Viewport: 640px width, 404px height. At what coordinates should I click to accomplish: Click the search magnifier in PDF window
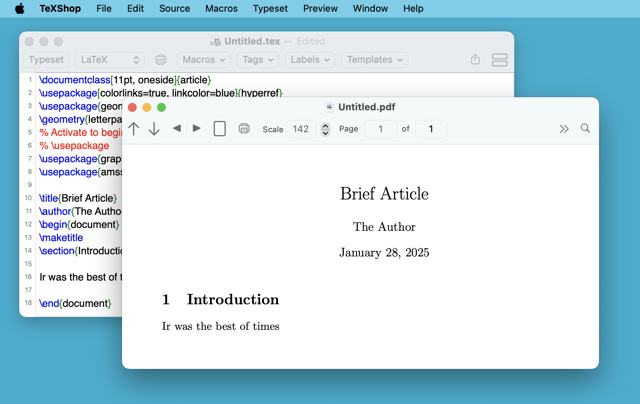pyautogui.click(x=585, y=128)
